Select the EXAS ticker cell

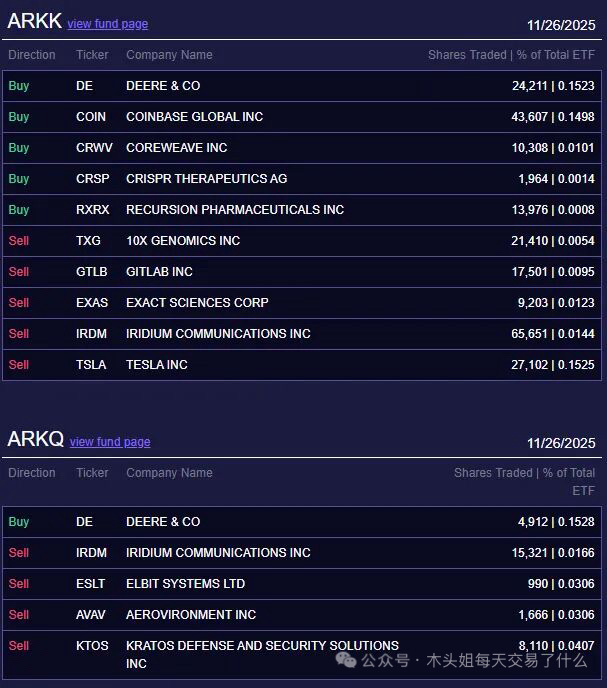point(92,303)
